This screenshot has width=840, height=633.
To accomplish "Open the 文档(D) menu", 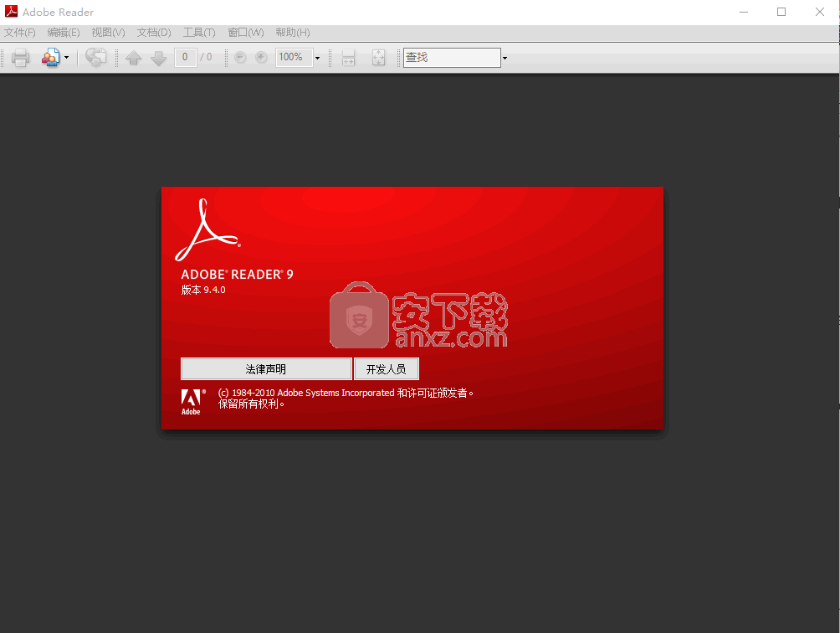I will coord(154,33).
